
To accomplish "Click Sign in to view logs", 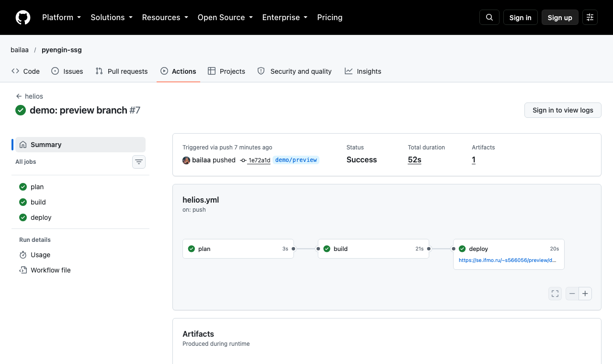I will coord(563,110).
